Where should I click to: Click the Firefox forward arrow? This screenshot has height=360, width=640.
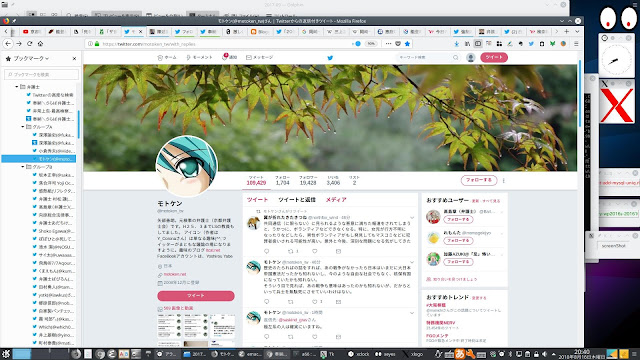tap(19, 44)
